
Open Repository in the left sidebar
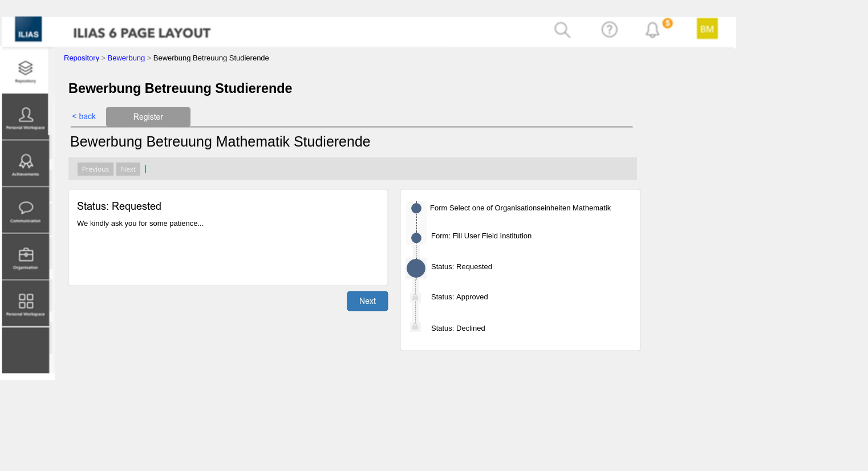point(25,71)
